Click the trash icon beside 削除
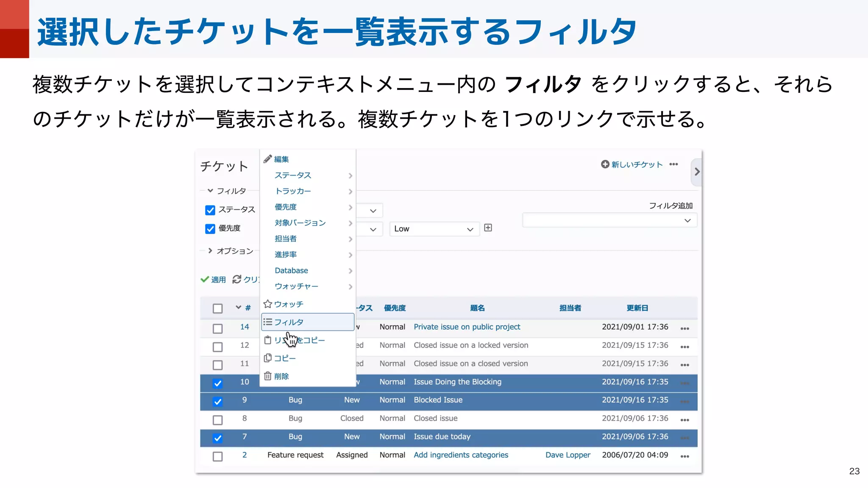The height and width of the screenshot is (488, 868). click(267, 376)
